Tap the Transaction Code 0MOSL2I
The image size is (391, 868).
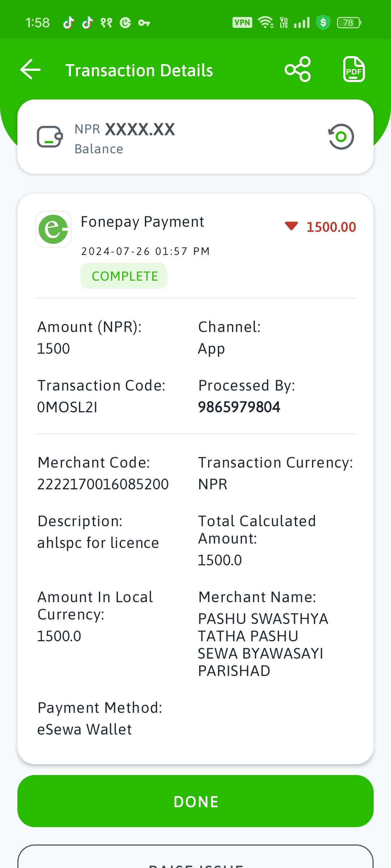67,407
